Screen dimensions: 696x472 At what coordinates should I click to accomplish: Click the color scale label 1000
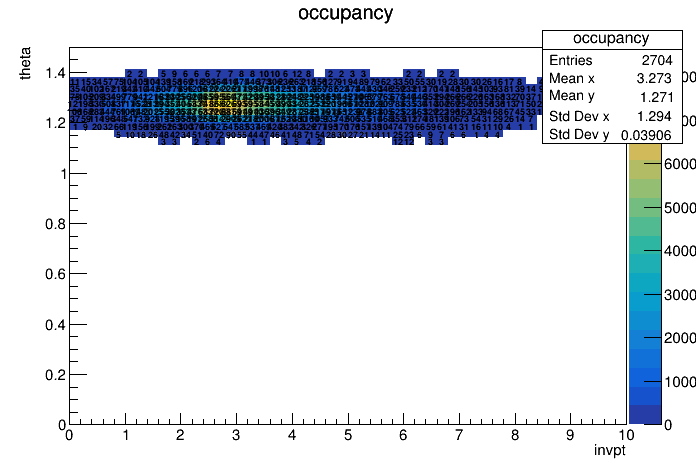(x=680, y=382)
